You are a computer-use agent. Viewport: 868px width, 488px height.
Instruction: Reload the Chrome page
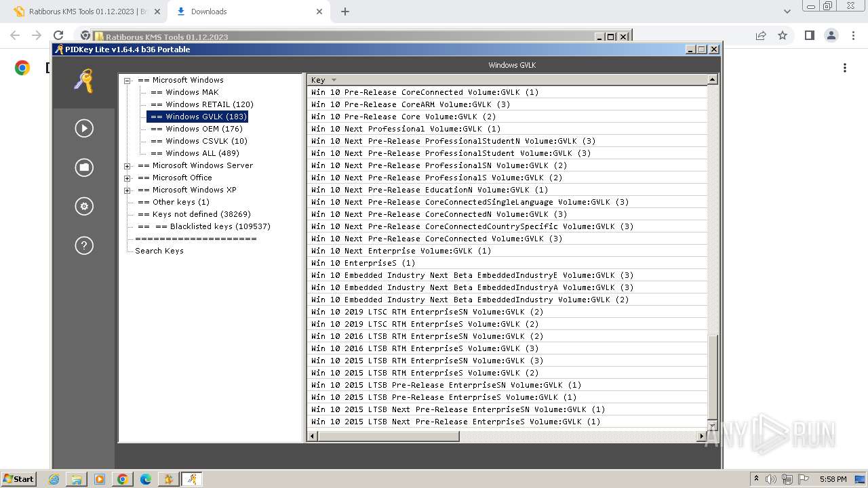58,35
